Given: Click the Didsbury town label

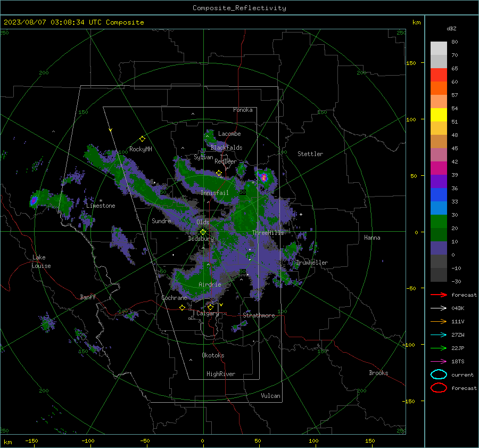Looking at the screenshot, I should [x=201, y=239].
